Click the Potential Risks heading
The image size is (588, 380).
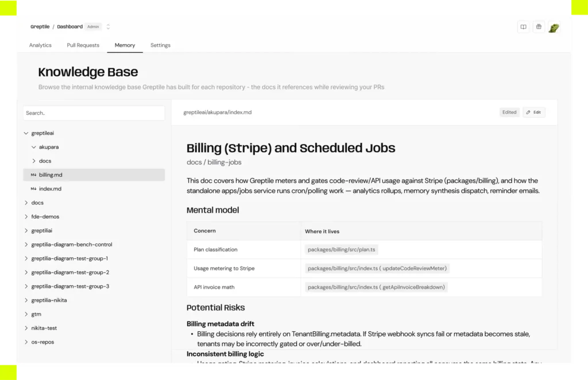(x=216, y=308)
